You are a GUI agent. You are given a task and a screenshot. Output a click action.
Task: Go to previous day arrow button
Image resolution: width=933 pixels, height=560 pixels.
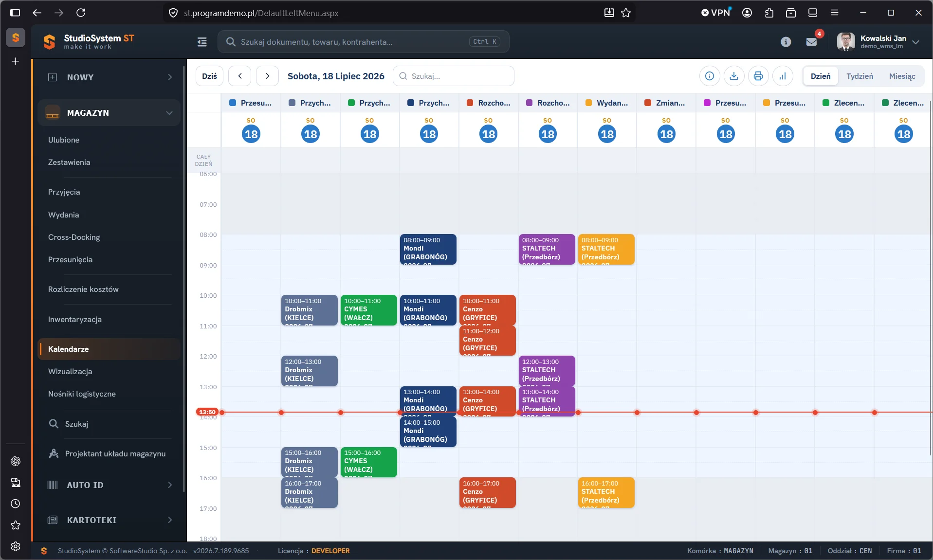[240, 76]
